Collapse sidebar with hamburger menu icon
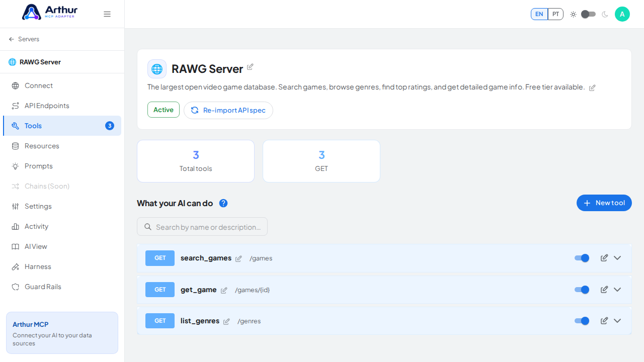Screen dimensions: 644x362 point(107,14)
